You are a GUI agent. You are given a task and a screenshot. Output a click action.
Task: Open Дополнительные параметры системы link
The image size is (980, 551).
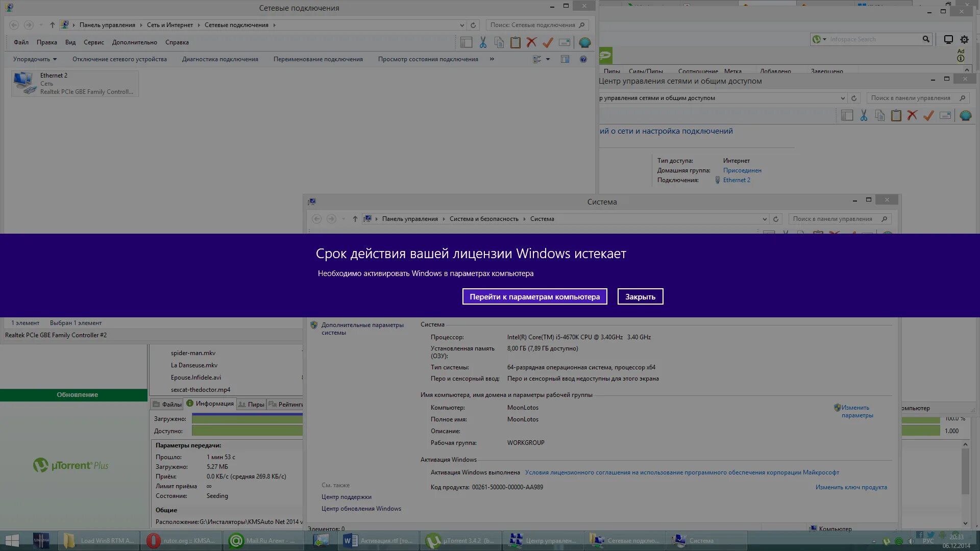362,329
